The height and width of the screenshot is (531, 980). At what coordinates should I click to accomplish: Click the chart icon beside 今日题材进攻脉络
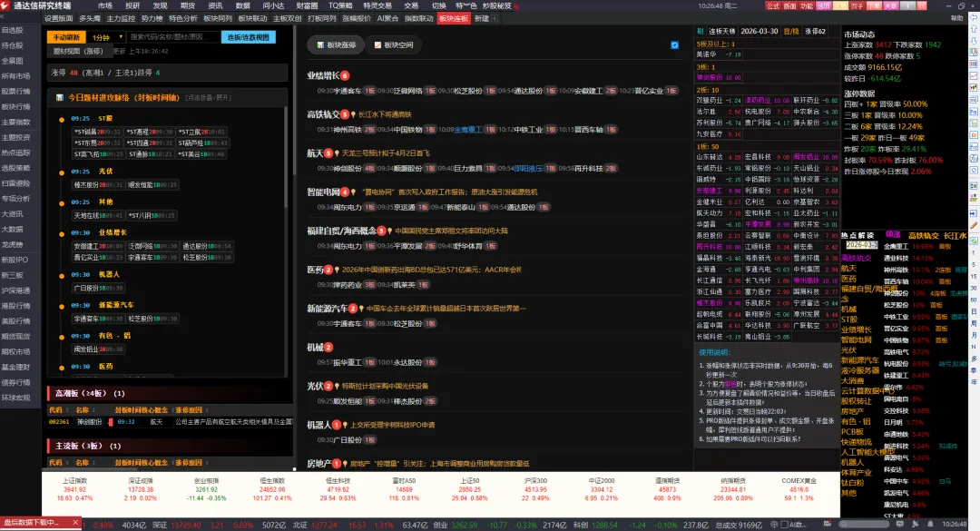click(x=59, y=97)
